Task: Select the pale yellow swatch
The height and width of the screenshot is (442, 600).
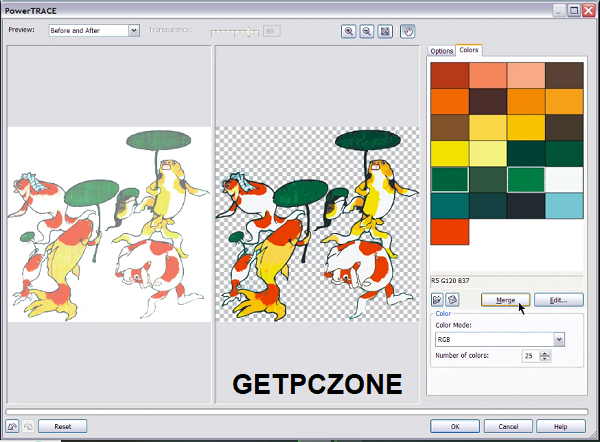Action: (x=488, y=153)
